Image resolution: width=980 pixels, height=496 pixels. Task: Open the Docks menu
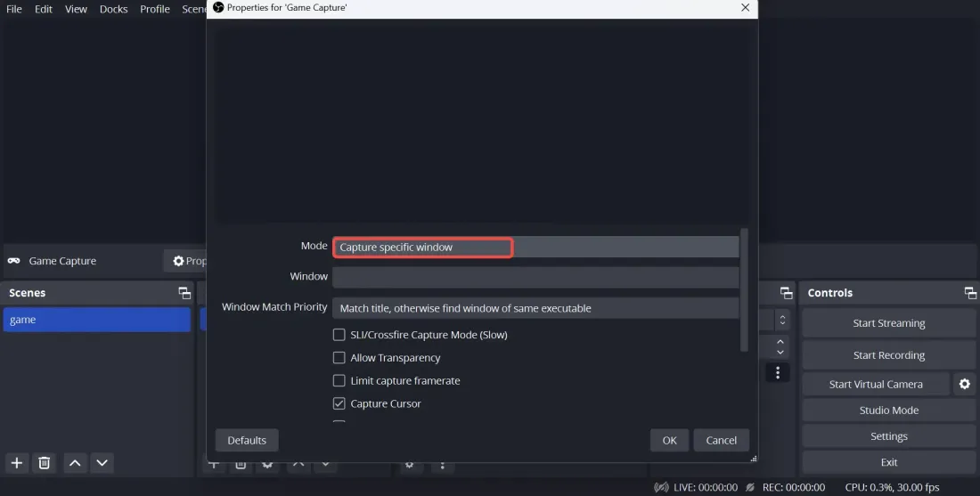tap(113, 9)
